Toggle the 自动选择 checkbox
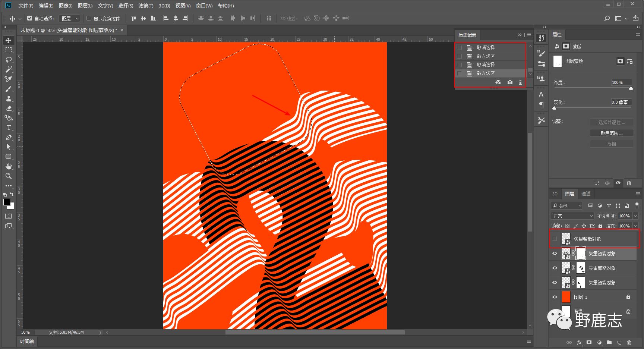Viewport: 644px width, 349px height. tap(30, 18)
